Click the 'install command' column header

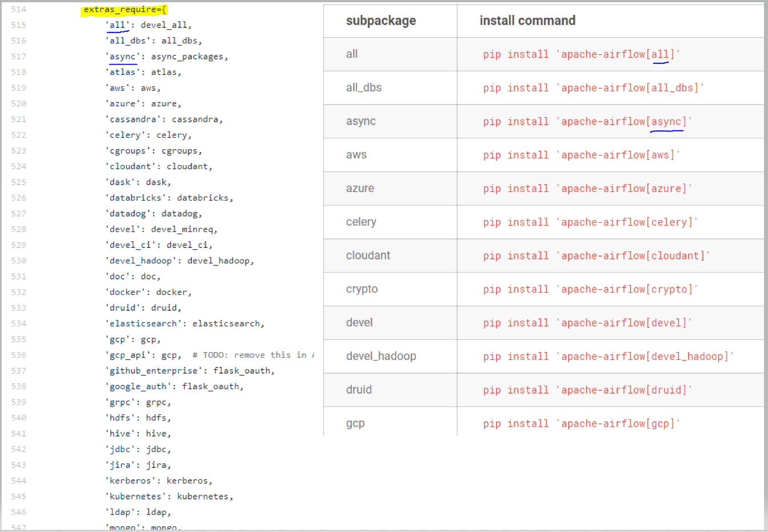527,21
